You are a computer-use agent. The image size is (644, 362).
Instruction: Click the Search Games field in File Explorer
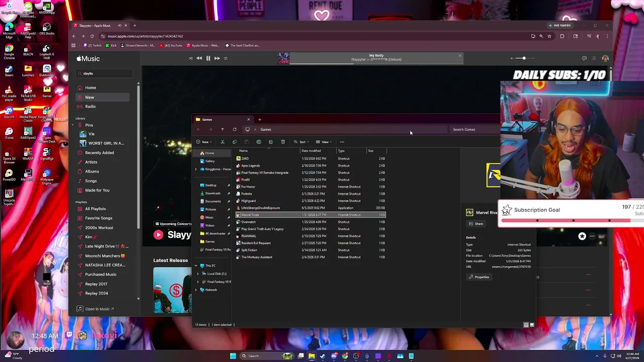[474, 130]
